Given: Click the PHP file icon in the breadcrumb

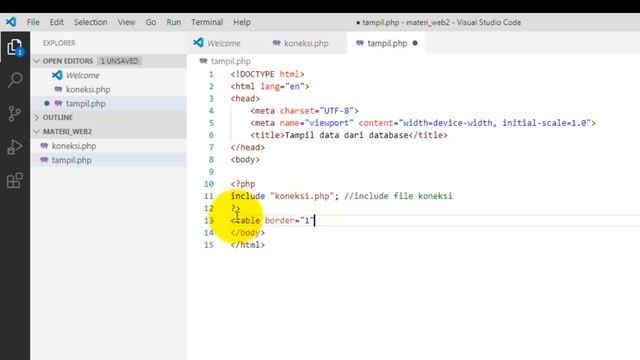Looking at the screenshot, I should [203, 61].
